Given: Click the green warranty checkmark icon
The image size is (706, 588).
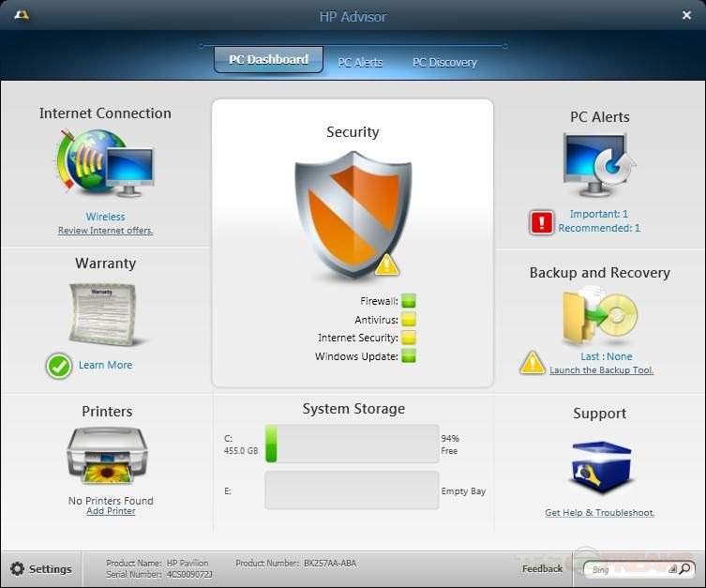Looking at the screenshot, I should [x=59, y=366].
